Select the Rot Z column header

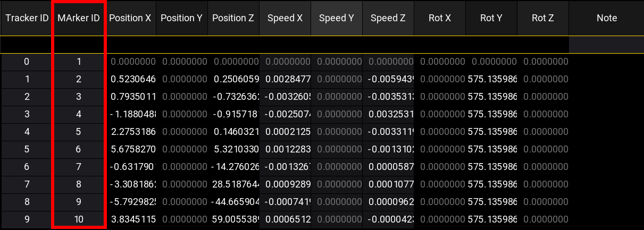point(542,18)
